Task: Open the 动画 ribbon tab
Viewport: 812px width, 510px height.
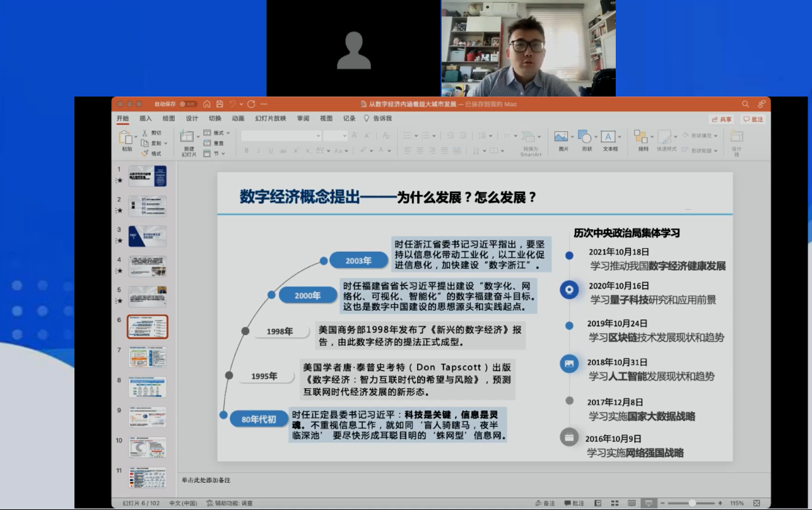Action: (238, 119)
